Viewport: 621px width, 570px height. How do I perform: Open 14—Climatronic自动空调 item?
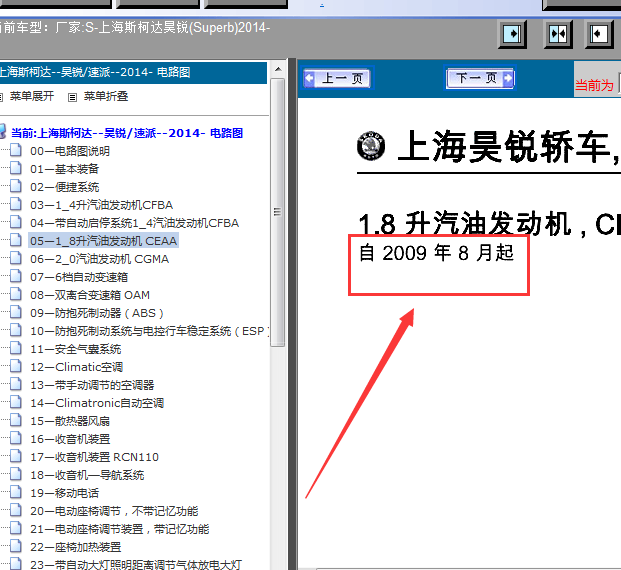coord(97,403)
